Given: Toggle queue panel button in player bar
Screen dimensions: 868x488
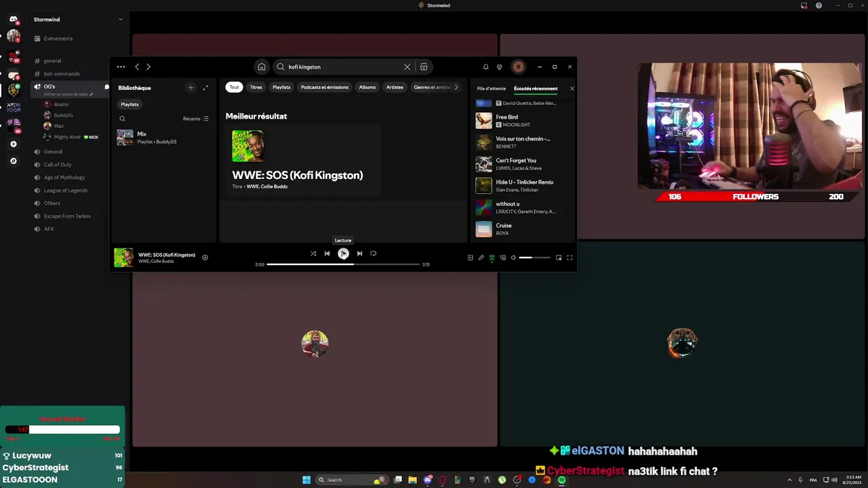Looking at the screenshot, I should tap(492, 258).
